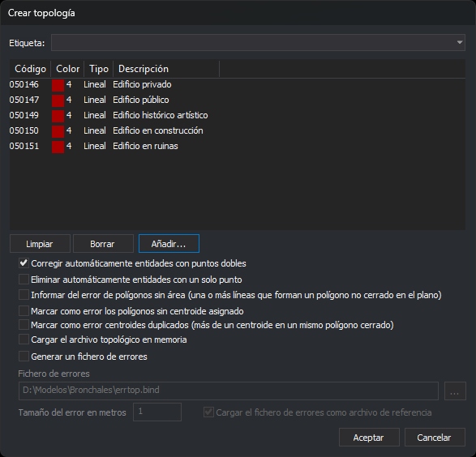Screen dimensions: 476x457
Task: Click the Edificio público description
Action: pyautogui.click(x=141, y=100)
